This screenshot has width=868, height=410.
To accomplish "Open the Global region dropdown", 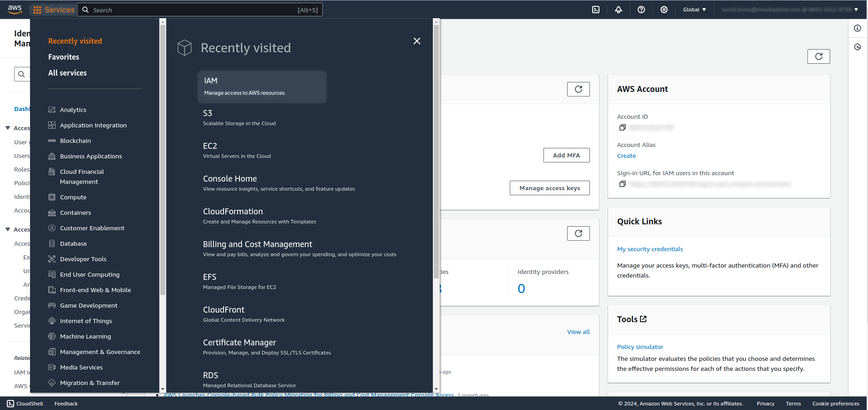I will [x=694, y=10].
